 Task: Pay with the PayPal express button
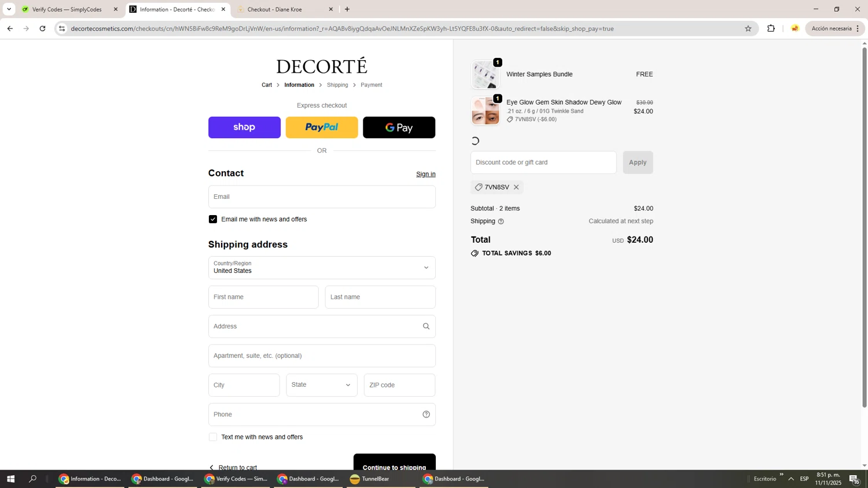tap(322, 127)
